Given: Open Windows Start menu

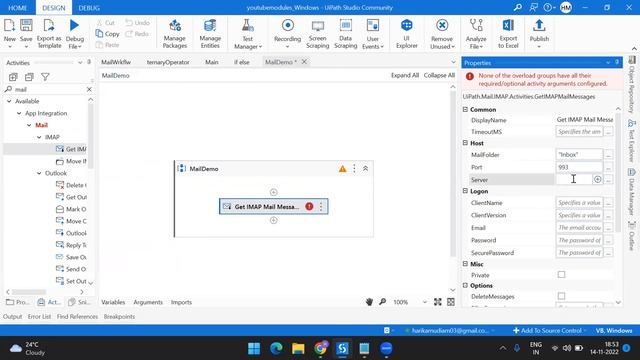Looking at the screenshot, I should (254, 348).
